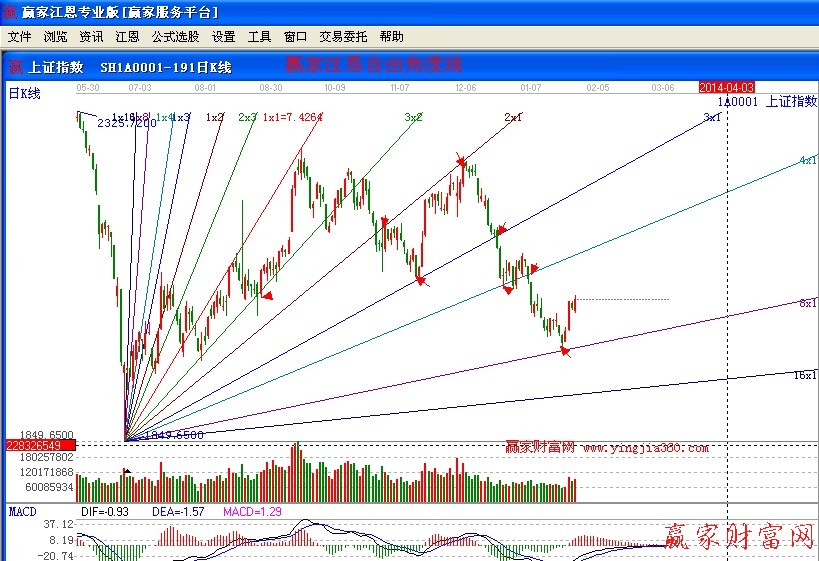Select the 1x1=7.4264 Gann angle label

(x=293, y=117)
